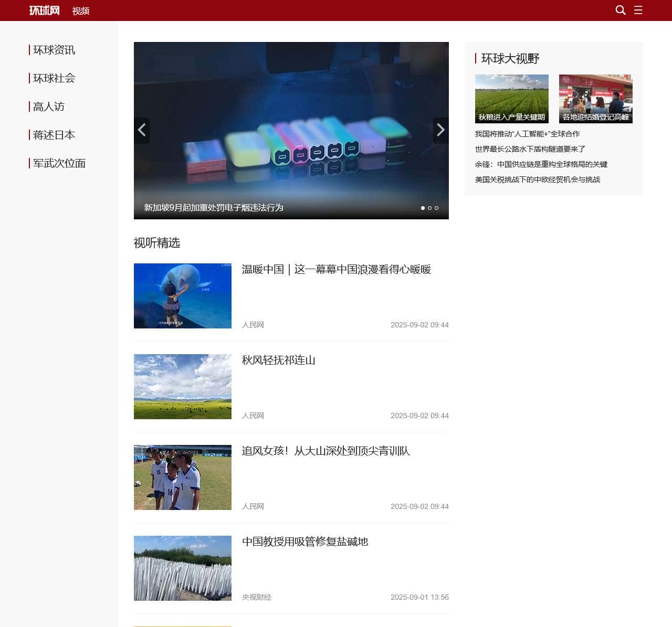The height and width of the screenshot is (627, 672).
Task: Open the 视频 tab in header
Action: 81,11
